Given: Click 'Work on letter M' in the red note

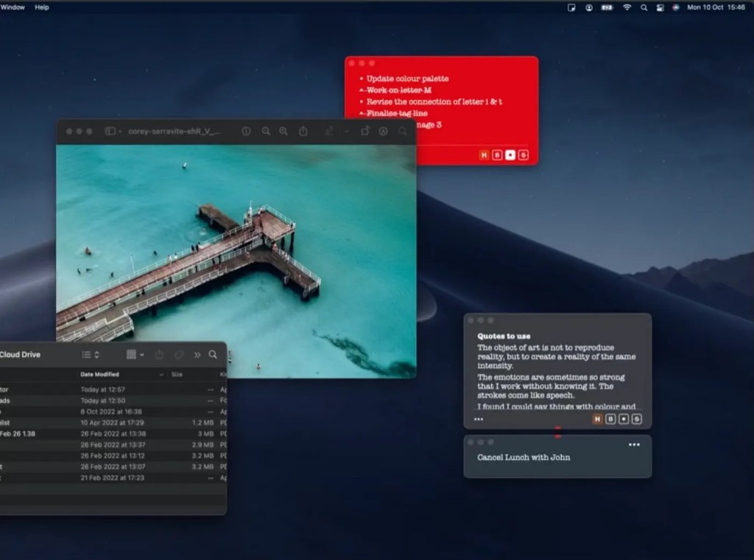Looking at the screenshot, I should pos(398,90).
